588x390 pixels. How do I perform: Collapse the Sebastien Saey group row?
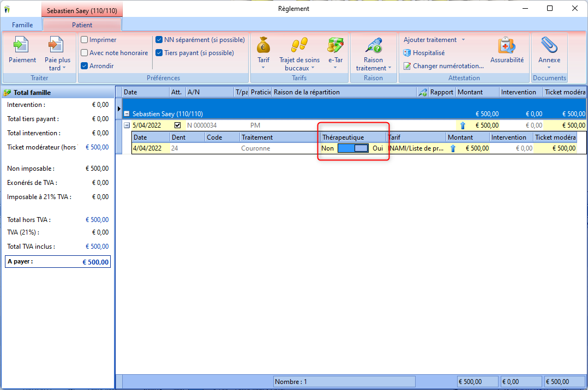127,113
